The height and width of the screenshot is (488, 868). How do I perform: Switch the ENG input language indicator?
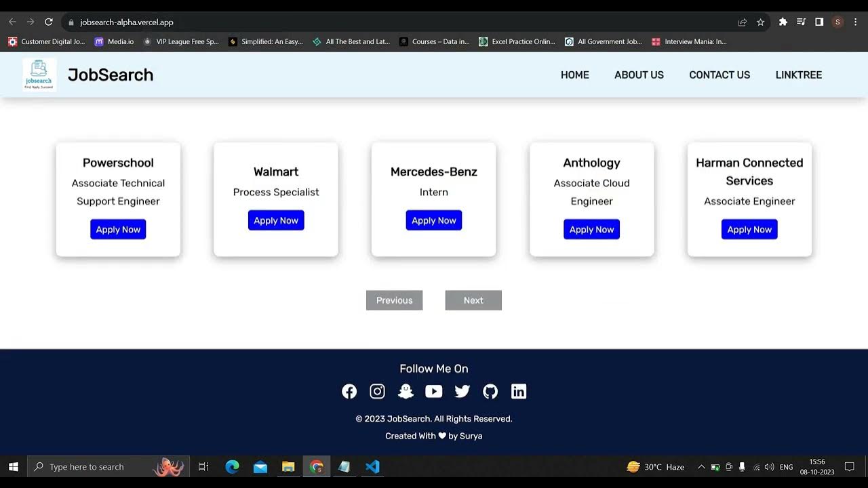(787, 467)
